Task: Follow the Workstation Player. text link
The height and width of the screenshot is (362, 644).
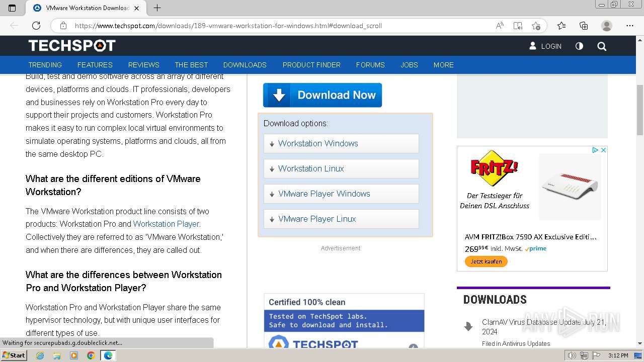Action: point(167,224)
